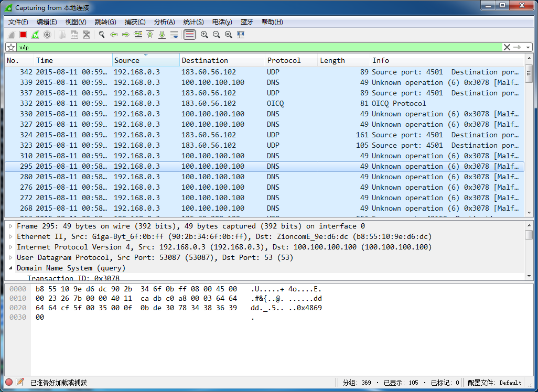Screen dimensions: 538x392
Task: Expand the Frame 295 details
Action: (12, 226)
